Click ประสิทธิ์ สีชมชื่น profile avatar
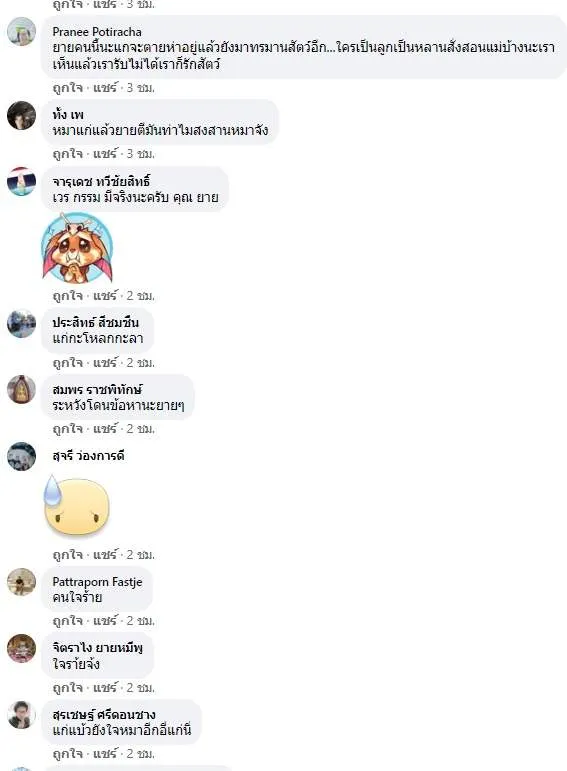The height and width of the screenshot is (771, 567). [x=21, y=324]
